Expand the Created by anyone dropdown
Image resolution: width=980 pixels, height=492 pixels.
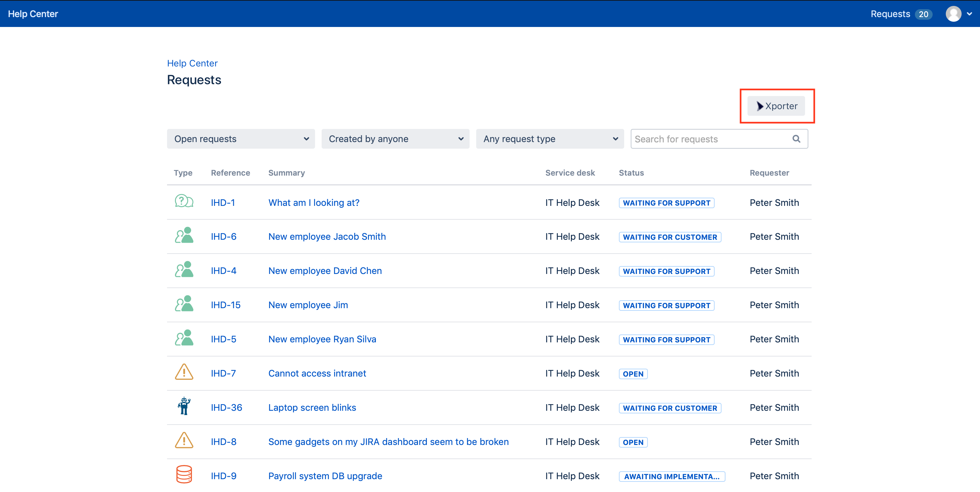(395, 139)
